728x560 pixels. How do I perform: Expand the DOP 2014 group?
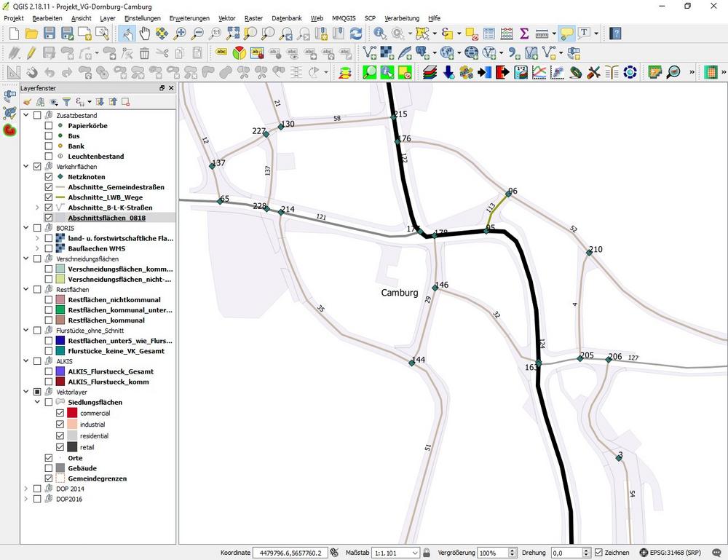(27, 489)
